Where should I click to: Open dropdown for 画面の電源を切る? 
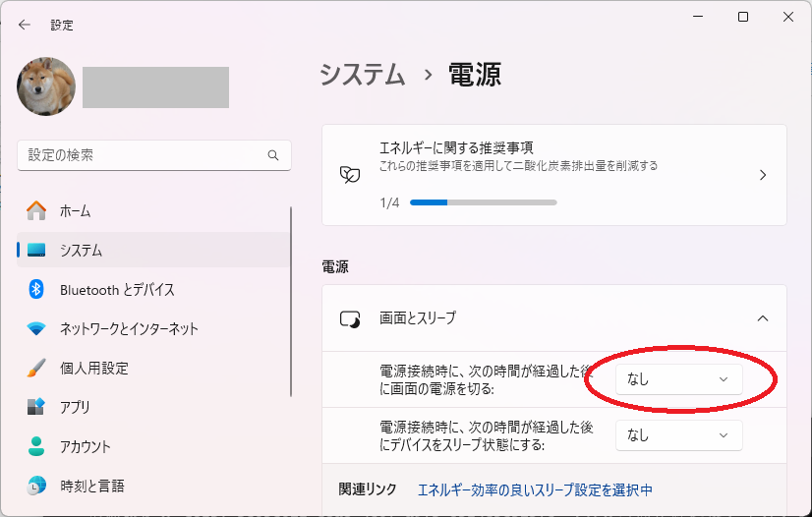tap(679, 379)
